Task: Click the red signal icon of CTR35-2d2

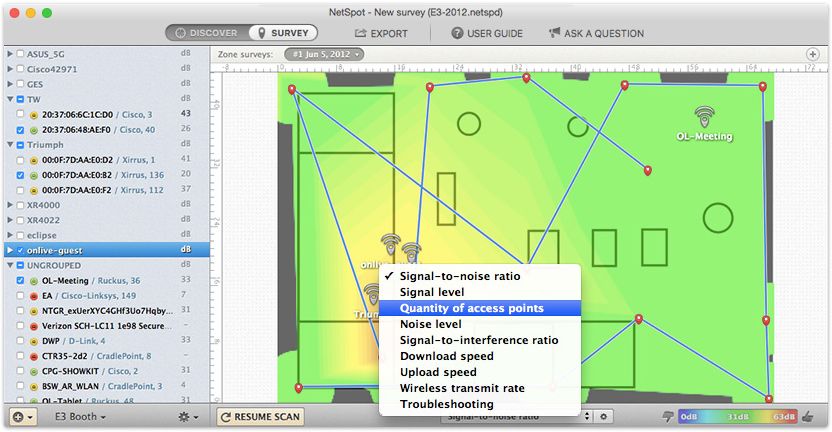Action: pos(33,356)
